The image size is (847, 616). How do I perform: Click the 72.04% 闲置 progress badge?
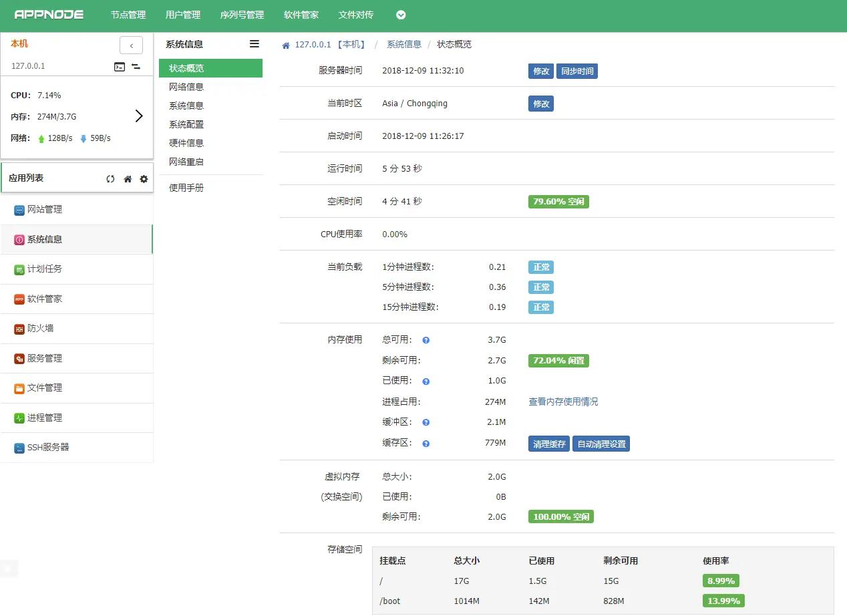pos(558,360)
